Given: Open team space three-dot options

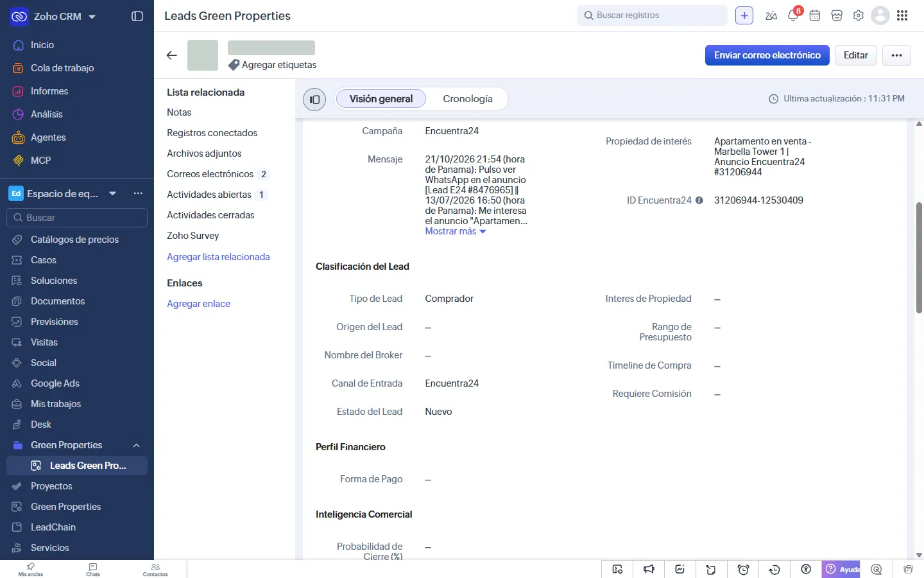Looking at the screenshot, I should [x=138, y=193].
